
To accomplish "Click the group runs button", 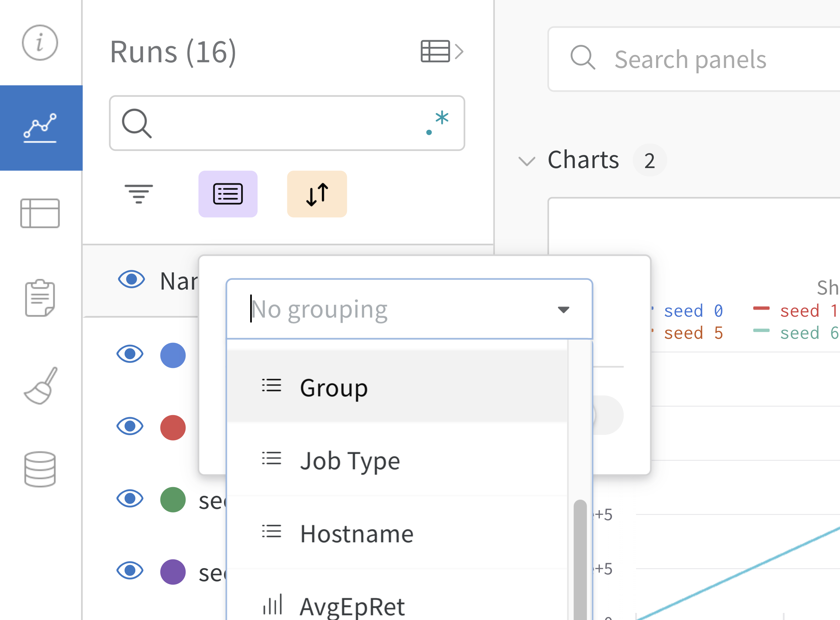I will point(228,194).
